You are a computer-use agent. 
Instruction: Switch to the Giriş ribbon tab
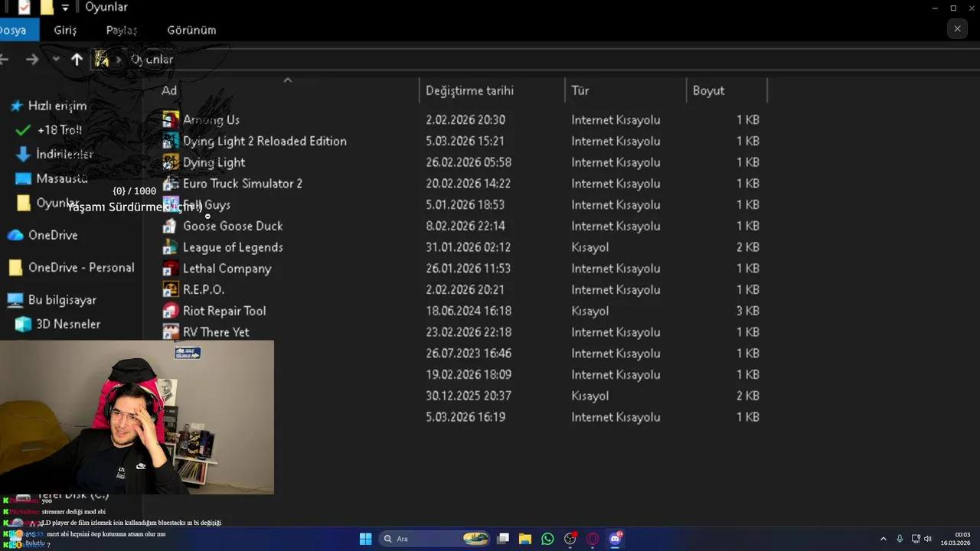click(x=65, y=31)
